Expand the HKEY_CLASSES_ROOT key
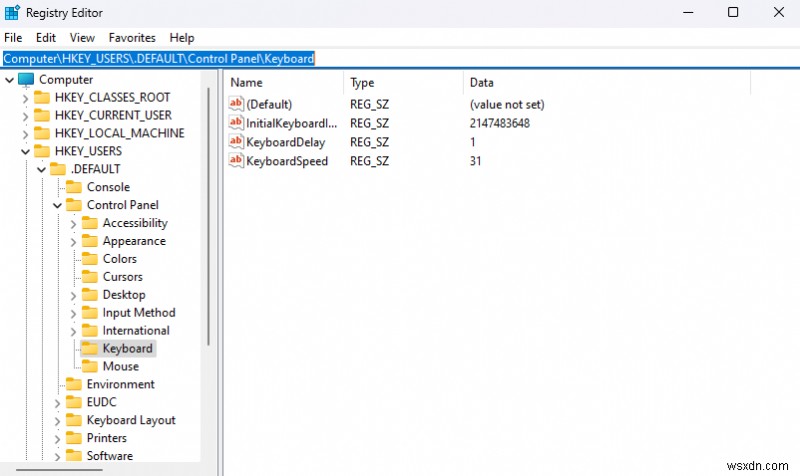The image size is (800, 476). point(25,98)
